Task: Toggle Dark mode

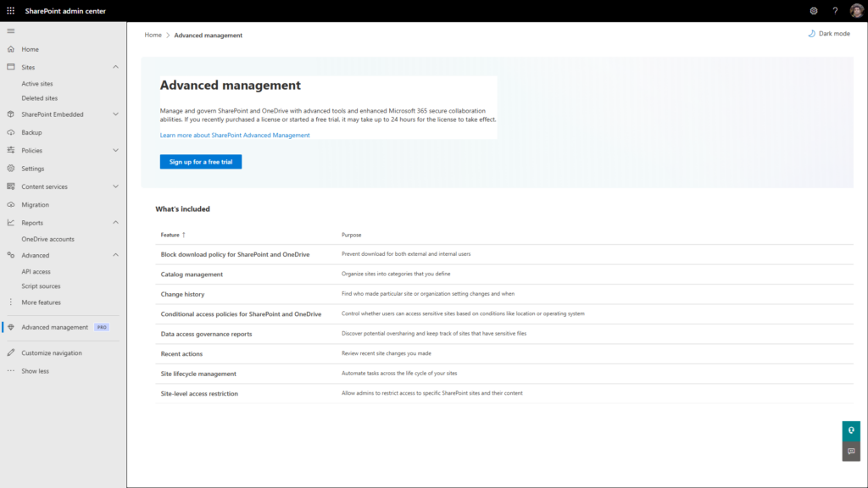Action: tap(829, 34)
